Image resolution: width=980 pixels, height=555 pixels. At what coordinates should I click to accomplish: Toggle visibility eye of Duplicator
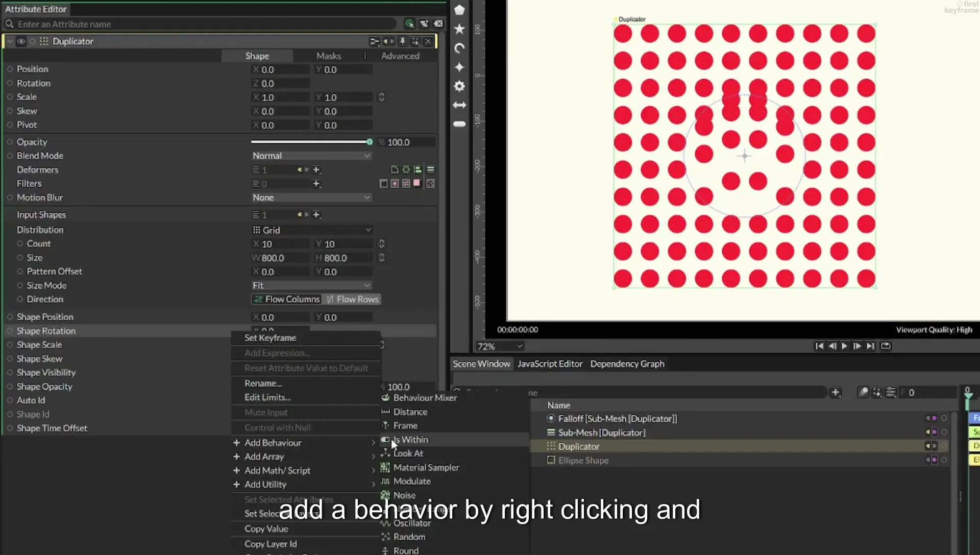click(21, 41)
